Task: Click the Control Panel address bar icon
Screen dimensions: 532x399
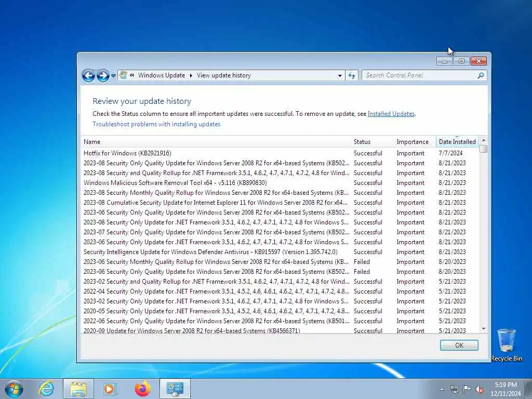Action: [x=123, y=75]
